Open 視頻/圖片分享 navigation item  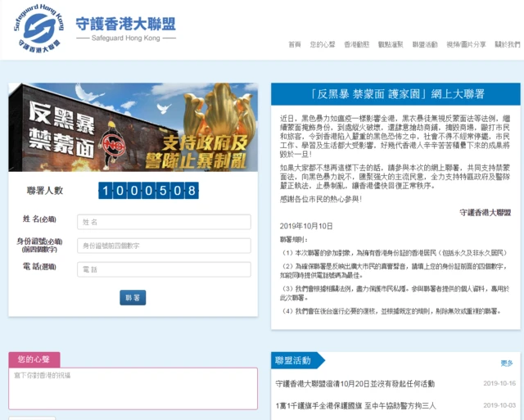point(466,44)
